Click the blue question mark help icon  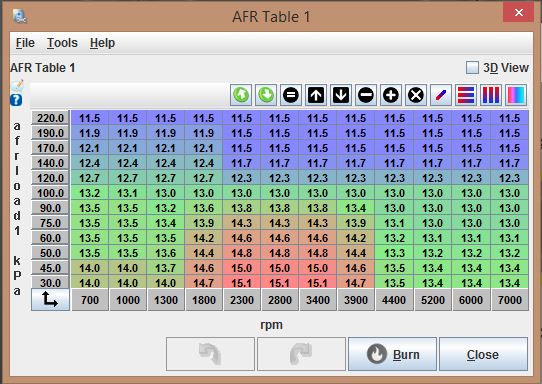point(16,100)
